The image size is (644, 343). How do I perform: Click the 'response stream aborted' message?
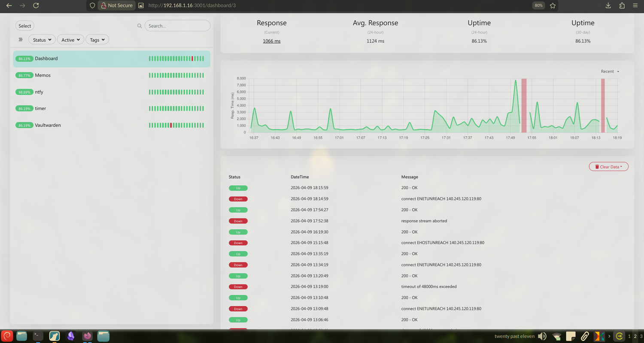(424, 221)
